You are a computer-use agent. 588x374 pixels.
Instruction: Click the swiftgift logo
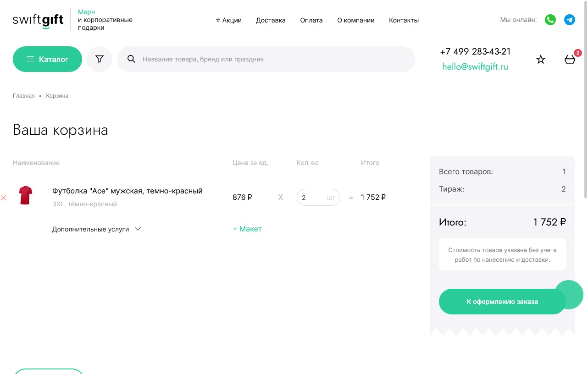pyautogui.click(x=38, y=20)
